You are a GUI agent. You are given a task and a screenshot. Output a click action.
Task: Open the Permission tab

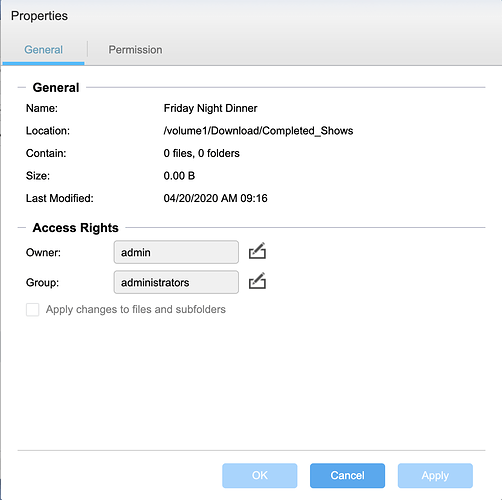coord(135,50)
